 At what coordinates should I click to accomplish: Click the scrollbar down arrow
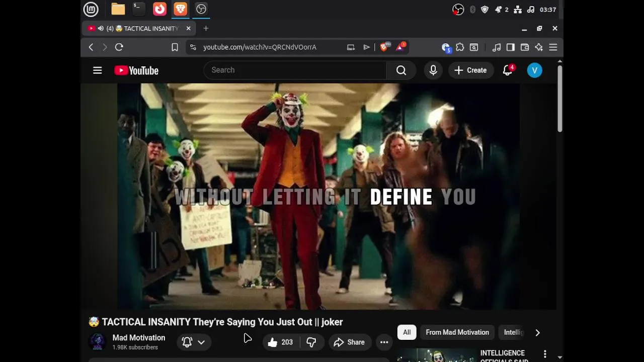[x=559, y=357]
